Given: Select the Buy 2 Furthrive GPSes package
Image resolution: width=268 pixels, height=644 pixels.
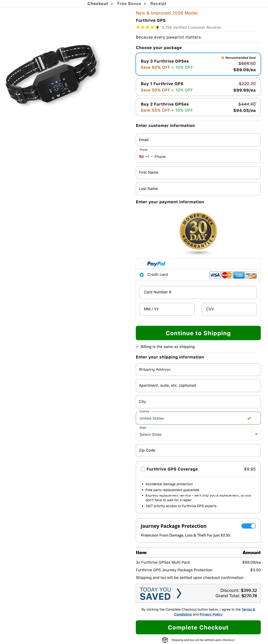Looking at the screenshot, I should point(198,107).
